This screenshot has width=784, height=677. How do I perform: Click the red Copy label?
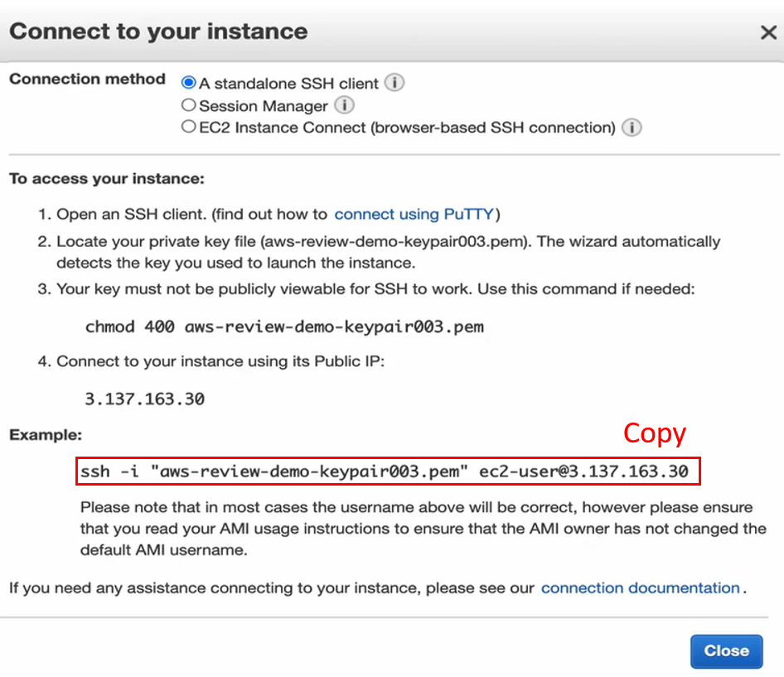coord(655,433)
